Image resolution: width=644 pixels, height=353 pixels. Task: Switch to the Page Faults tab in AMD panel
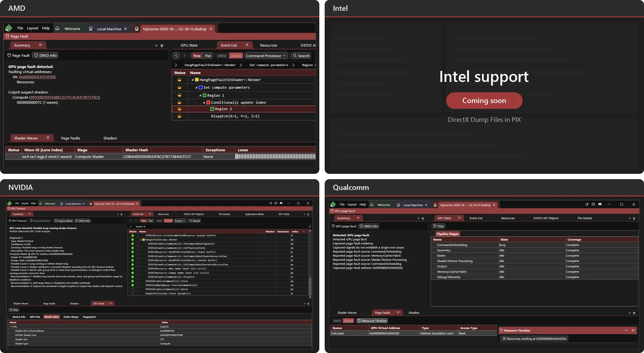point(71,138)
